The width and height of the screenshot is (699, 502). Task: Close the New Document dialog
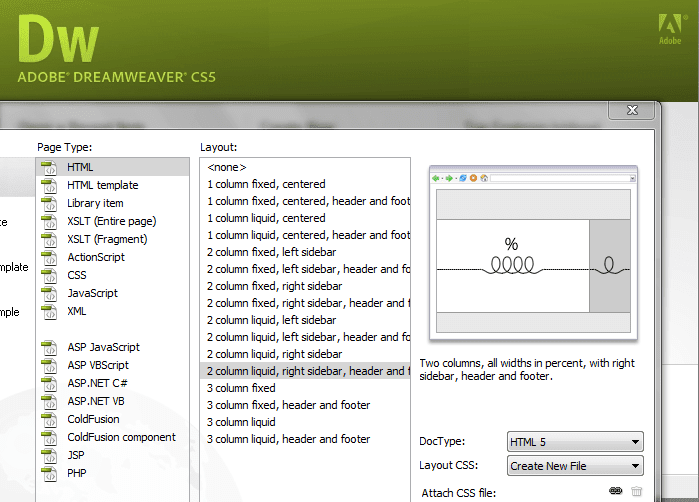point(632,110)
